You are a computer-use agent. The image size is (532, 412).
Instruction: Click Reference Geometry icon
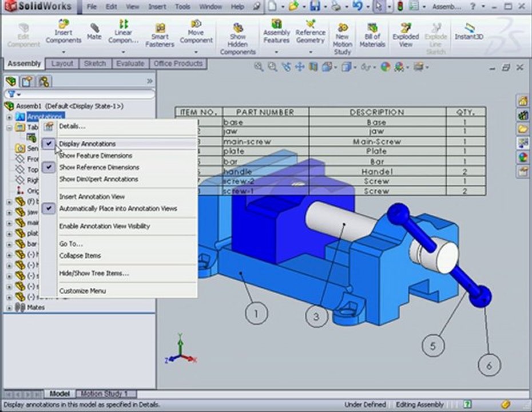coord(311,31)
